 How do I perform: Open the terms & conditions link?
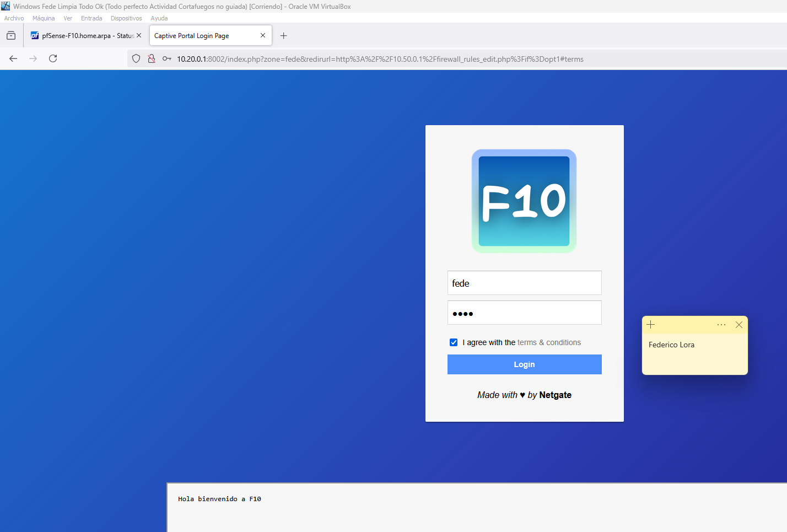549,342
